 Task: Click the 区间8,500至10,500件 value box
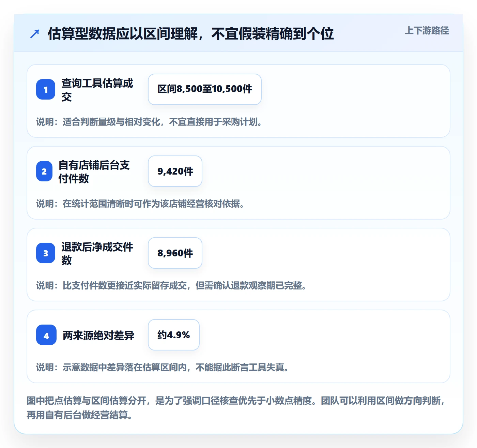205,89
